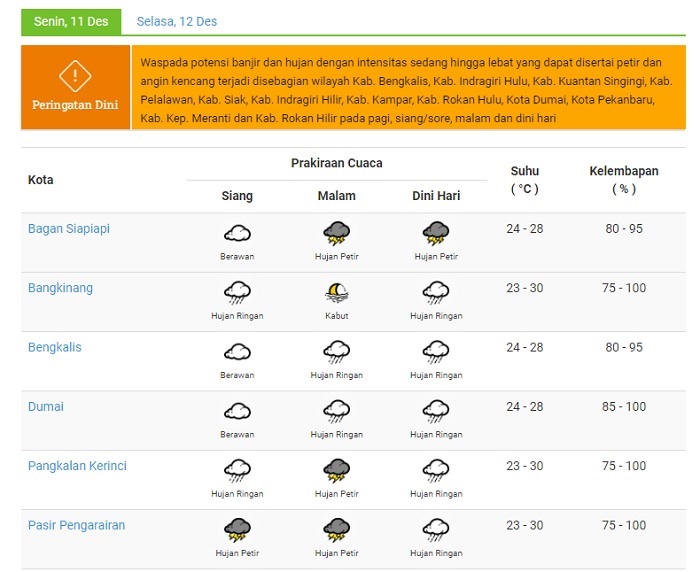Click the Peringatan Dini warning diamond icon
The image size is (700, 572).
pyautogui.click(x=75, y=76)
